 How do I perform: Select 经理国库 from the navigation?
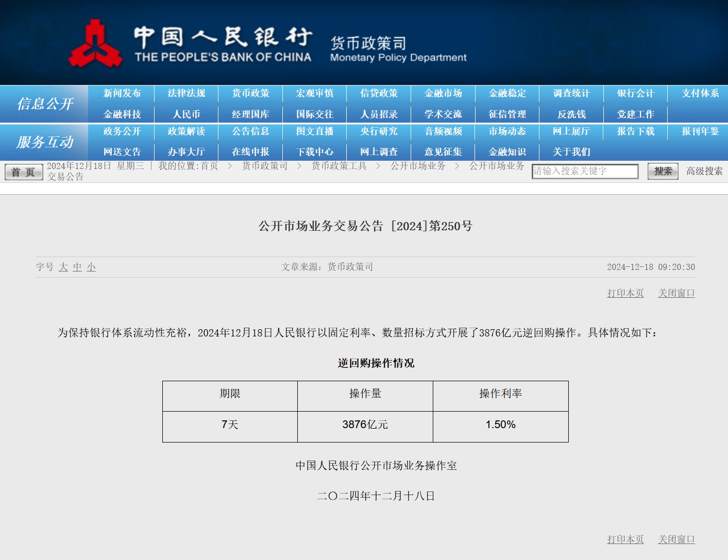click(251, 114)
